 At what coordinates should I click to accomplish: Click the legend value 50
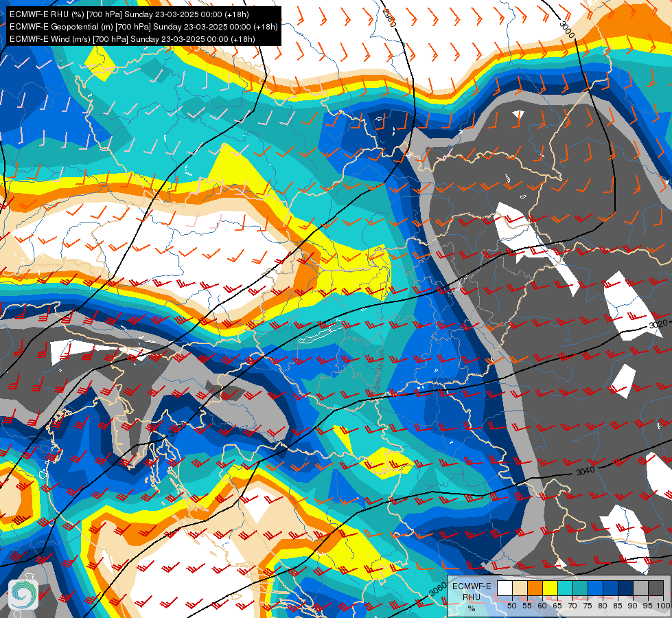click(512, 606)
